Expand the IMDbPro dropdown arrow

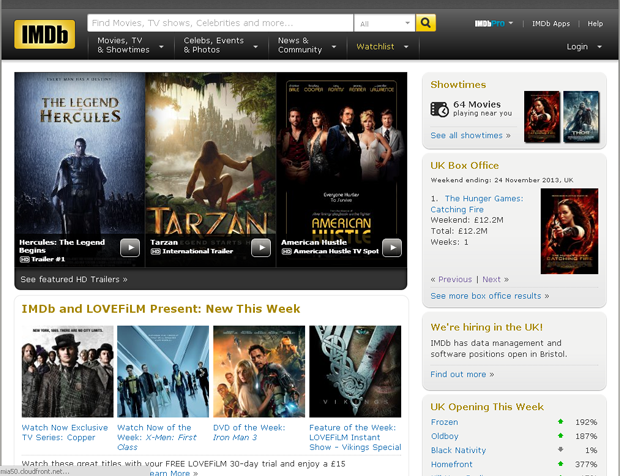coord(511,23)
